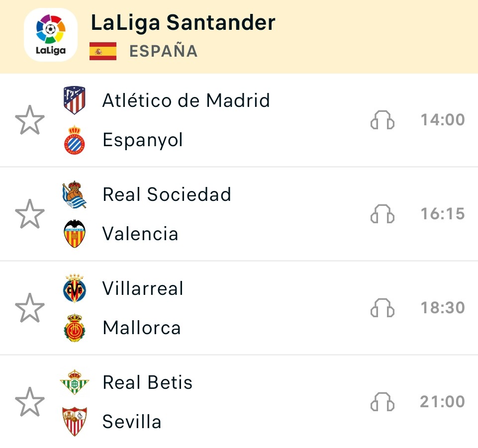Select the Atlético de Madrid crest
This screenshot has width=478, height=448.
tap(75, 100)
